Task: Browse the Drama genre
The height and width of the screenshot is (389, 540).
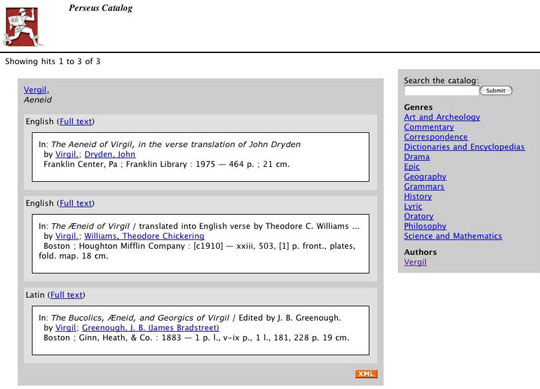Action: click(x=417, y=157)
